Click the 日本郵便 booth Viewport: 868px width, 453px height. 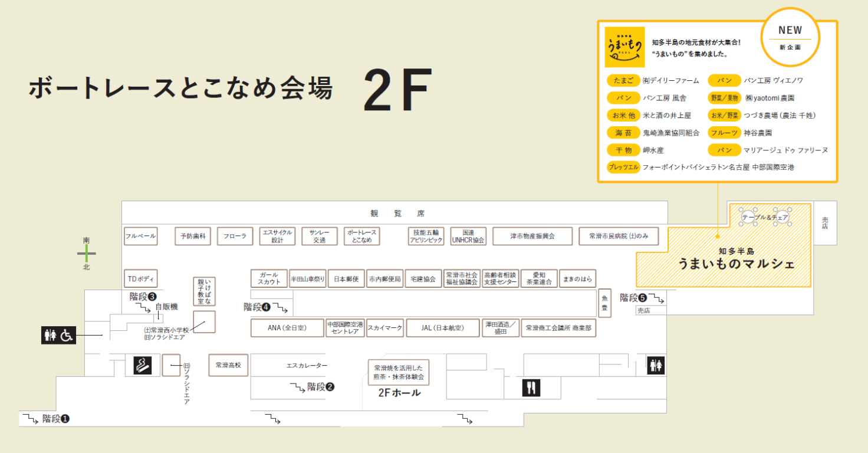tap(346, 278)
